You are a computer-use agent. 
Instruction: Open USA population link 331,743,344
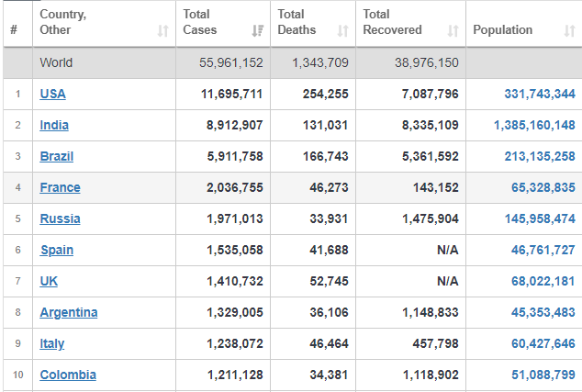(540, 94)
